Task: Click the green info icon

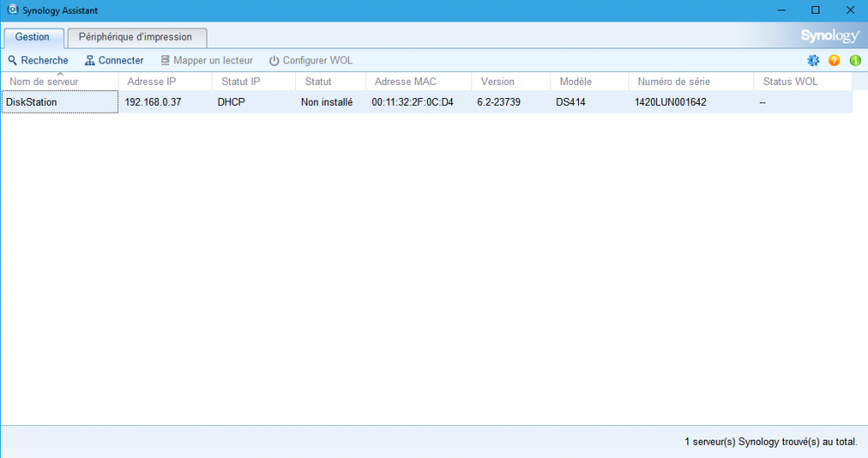Action: (x=855, y=61)
